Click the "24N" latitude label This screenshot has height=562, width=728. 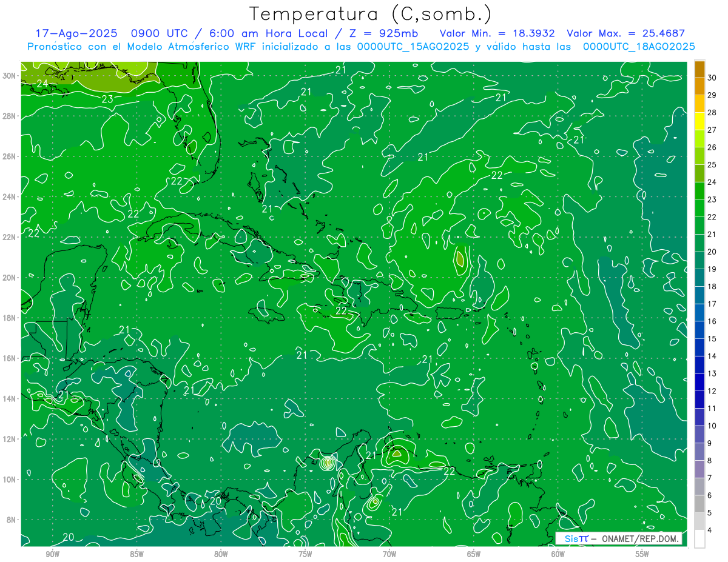pyautogui.click(x=8, y=196)
